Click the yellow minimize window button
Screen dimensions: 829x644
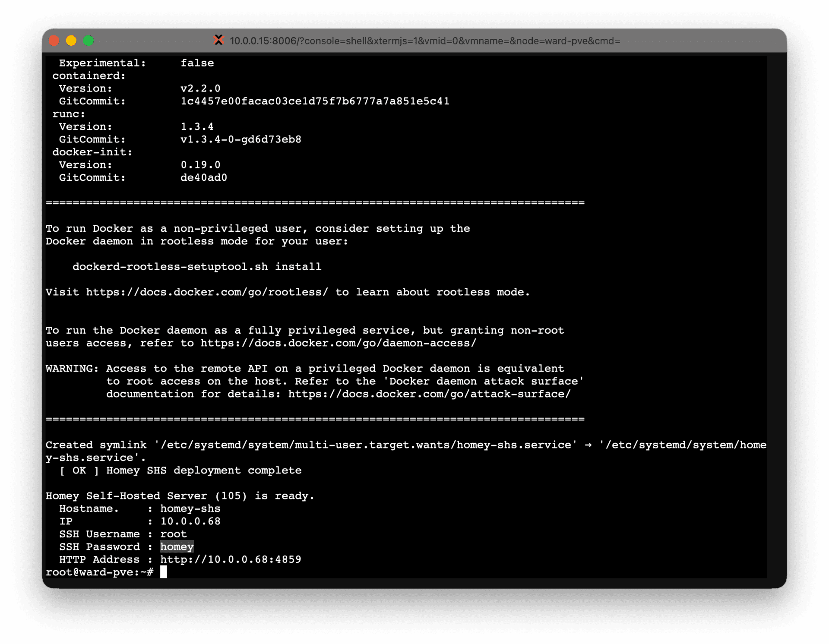pyautogui.click(x=71, y=41)
